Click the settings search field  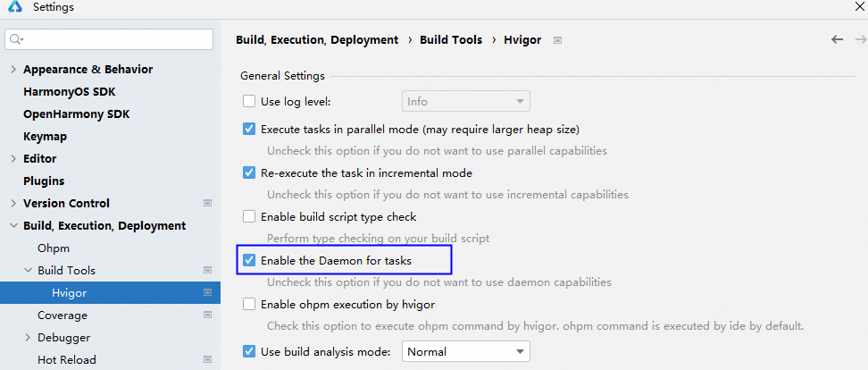(116, 40)
